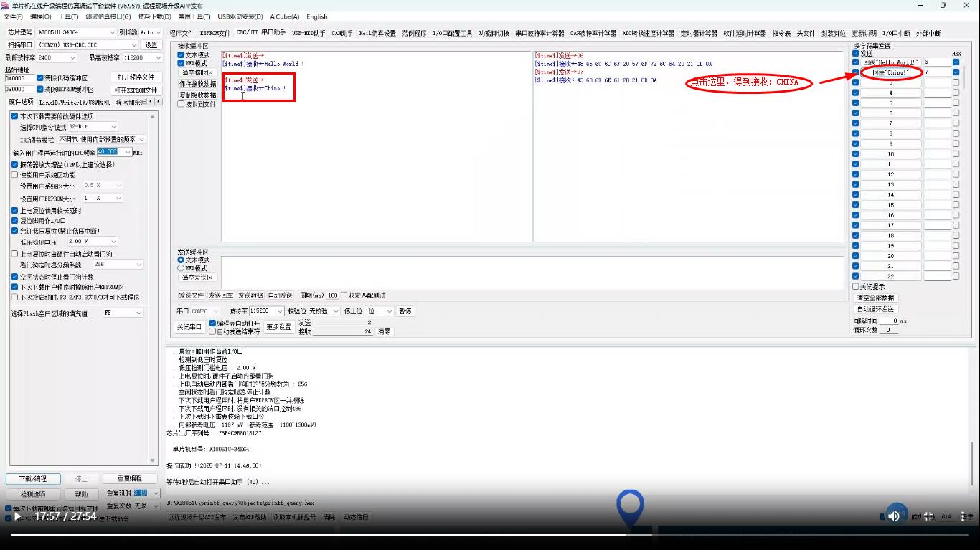Screen dimensions: 980x550
Task: Click the 打开程序文件 button
Action: [136, 77]
